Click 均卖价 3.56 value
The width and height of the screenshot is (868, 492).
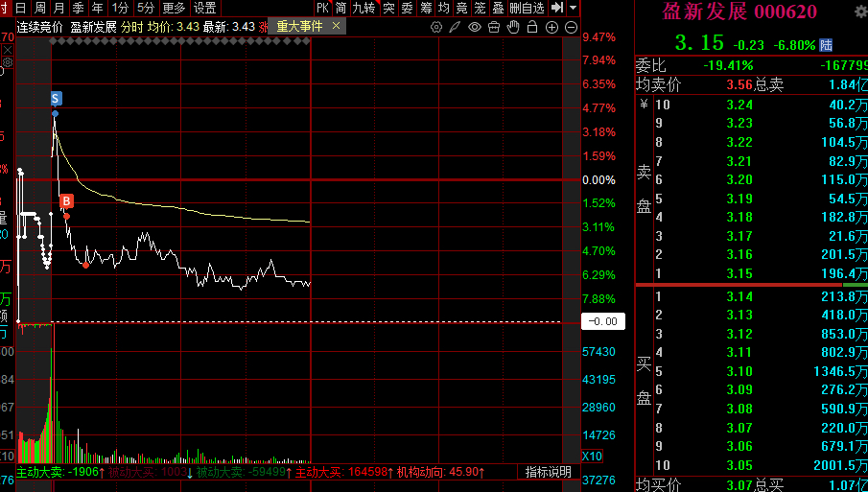coord(739,85)
